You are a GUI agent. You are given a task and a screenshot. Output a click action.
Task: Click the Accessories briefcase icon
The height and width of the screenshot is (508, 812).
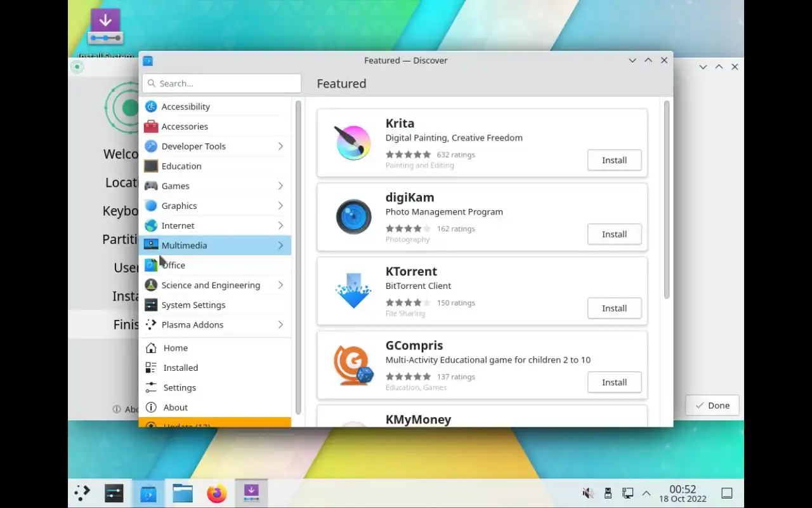[x=151, y=126]
